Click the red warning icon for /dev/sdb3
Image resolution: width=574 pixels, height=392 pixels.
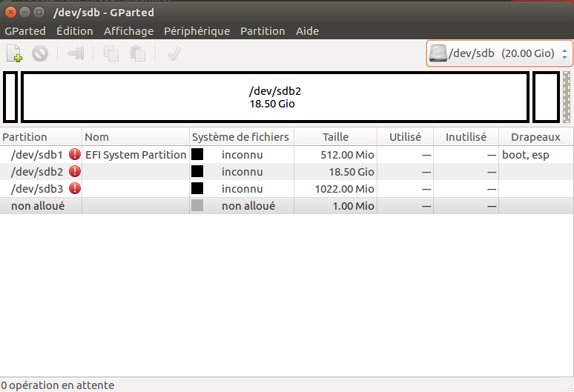75,189
